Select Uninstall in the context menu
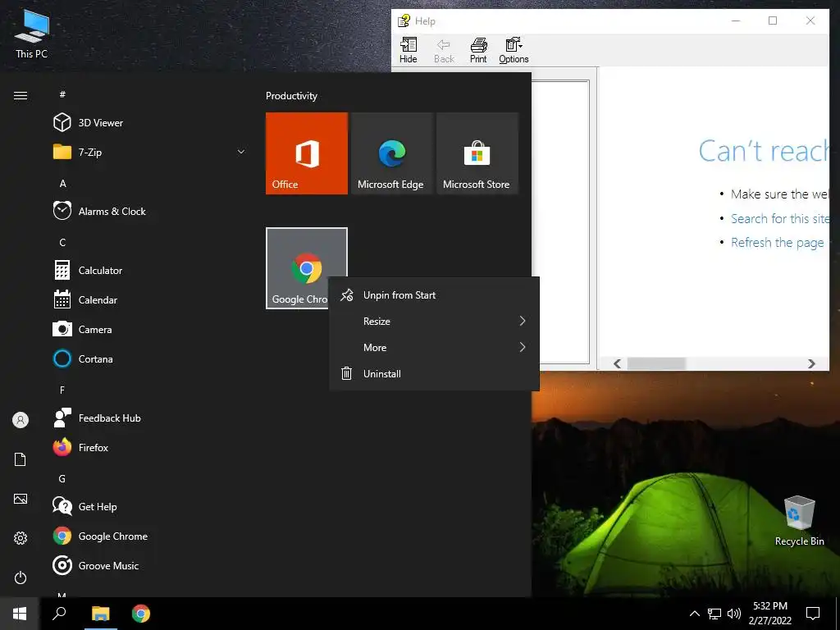 point(434,374)
